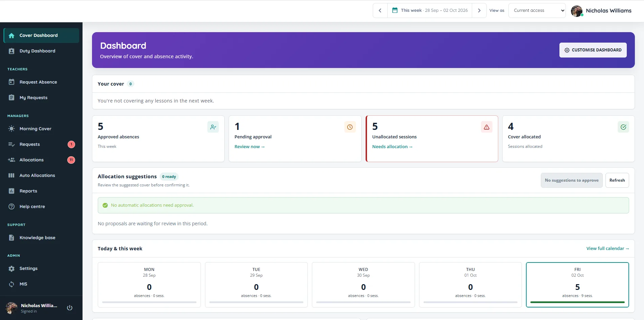Select the WED 30 Sep day card
The height and width of the screenshot is (320, 644).
[x=363, y=285]
